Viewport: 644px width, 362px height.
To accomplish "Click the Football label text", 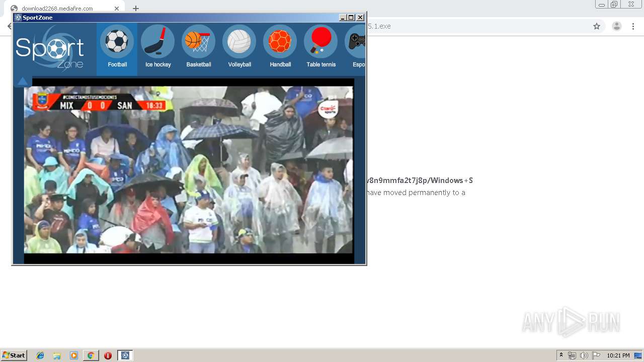I will point(117,64).
